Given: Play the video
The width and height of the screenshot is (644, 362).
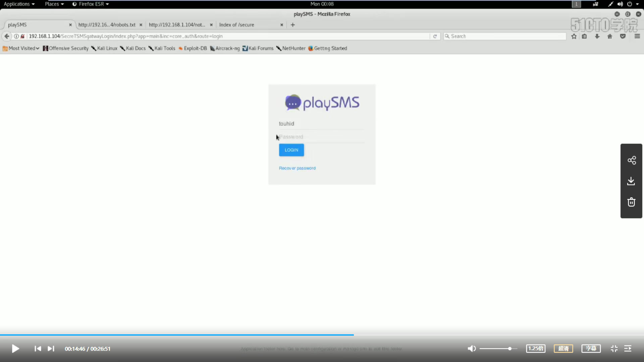Looking at the screenshot, I should click(15, 349).
